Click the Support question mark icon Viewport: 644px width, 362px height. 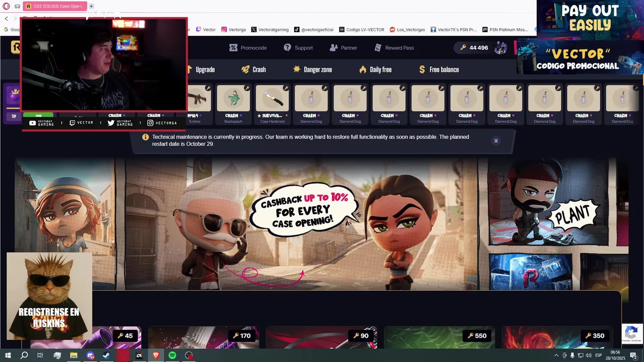[287, 47]
